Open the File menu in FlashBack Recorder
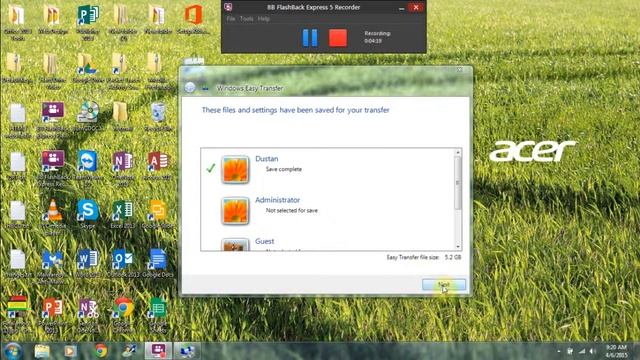 click(x=231, y=19)
